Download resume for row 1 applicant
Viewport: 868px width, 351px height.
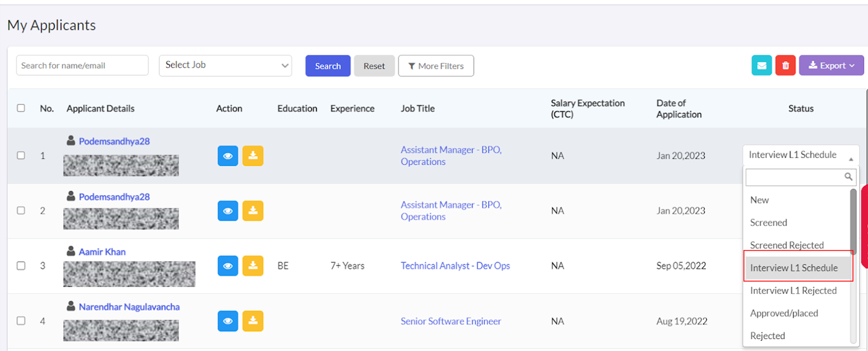point(253,156)
